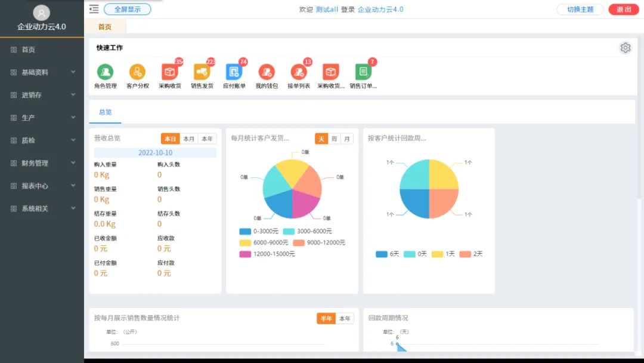Open the 应付账单 shortcut icon
The height and width of the screenshot is (363, 644).
[x=234, y=72]
